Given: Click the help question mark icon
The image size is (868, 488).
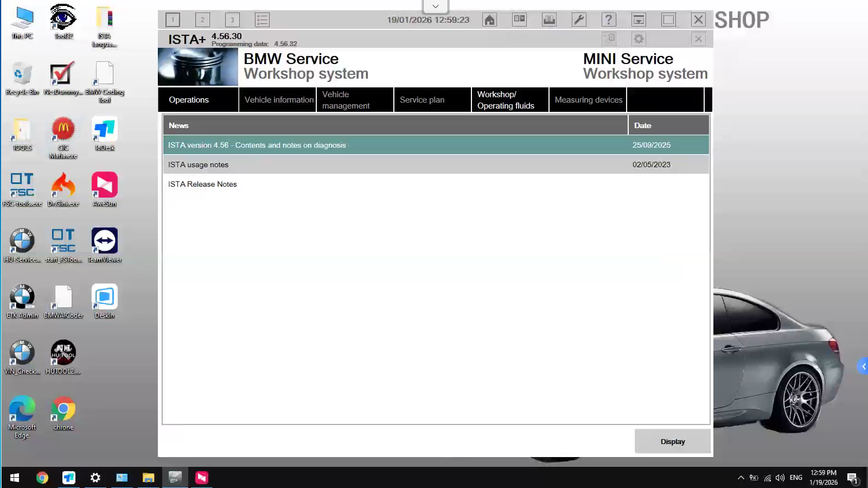Looking at the screenshot, I should pyautogui.click(x=609, y=20).
